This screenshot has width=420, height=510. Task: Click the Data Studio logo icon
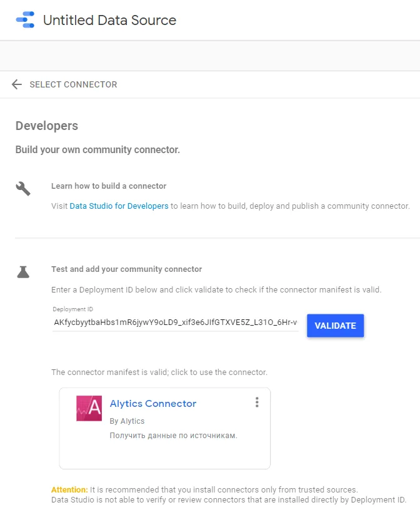(x=26, y=20)
